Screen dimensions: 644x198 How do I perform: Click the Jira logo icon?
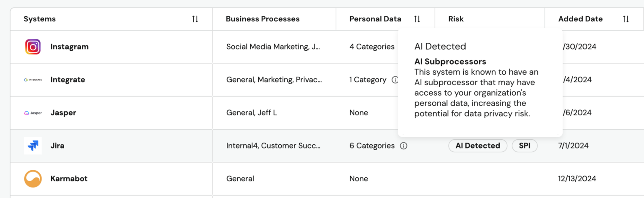click(x=33, y=146)
